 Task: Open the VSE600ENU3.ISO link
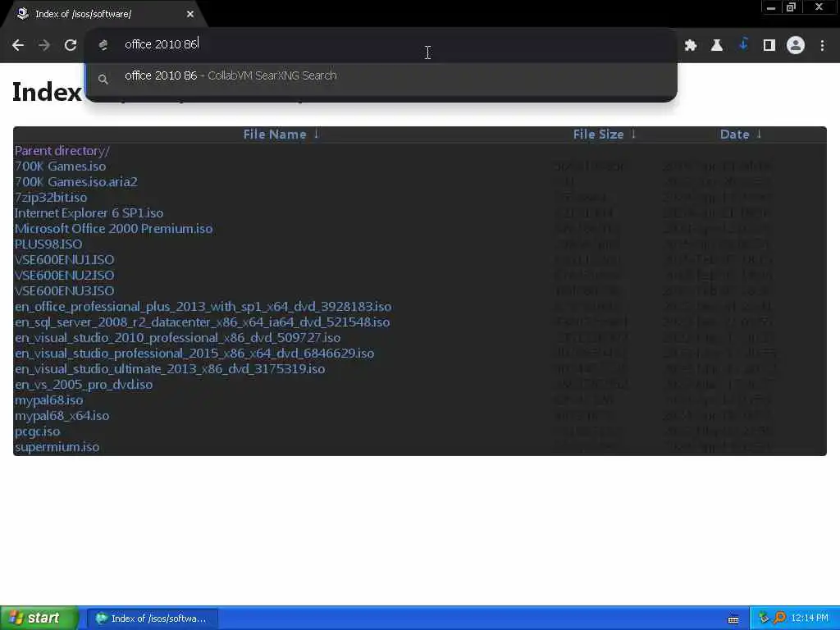click(64, 291)
